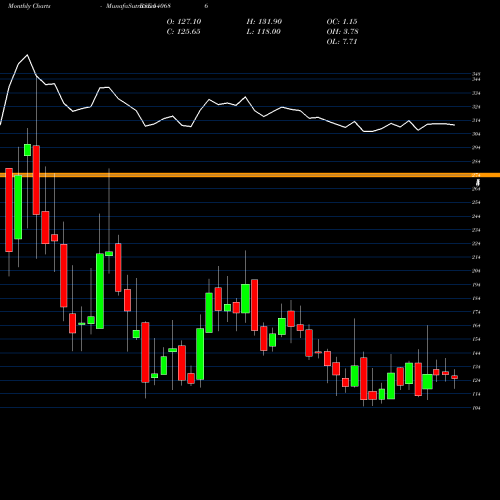Click the close value 'C: 125.65'
The image size is (500, 500).
(183, 31)
